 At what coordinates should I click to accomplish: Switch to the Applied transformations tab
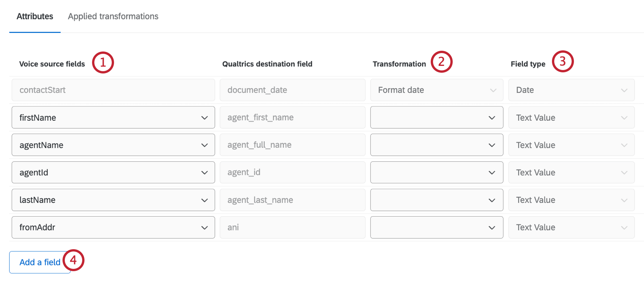[113, 16]
